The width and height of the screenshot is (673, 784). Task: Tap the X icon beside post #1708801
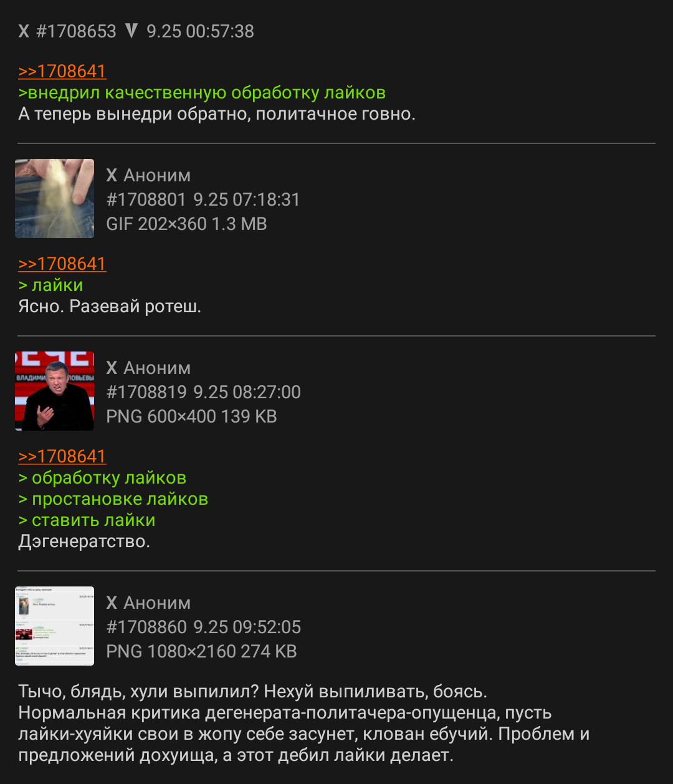(112, 176)
